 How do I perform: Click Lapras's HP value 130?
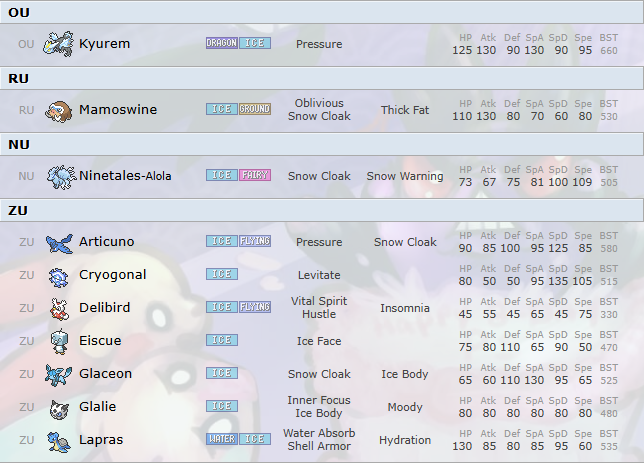462,446
